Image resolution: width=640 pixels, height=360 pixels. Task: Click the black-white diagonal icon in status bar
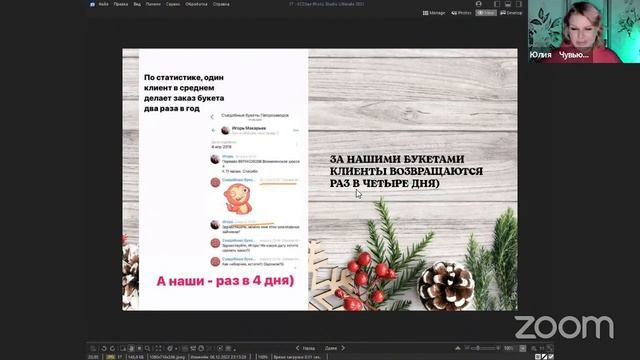coord(544,356)
